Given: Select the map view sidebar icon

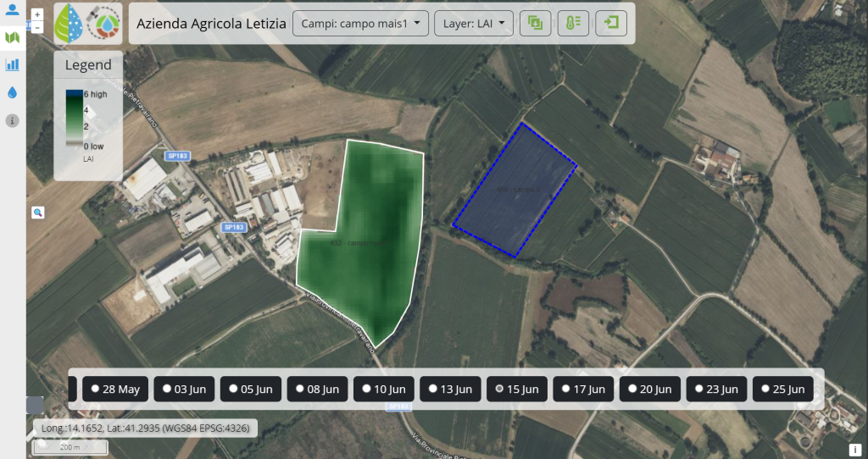Looking at the screenshot, I should click(x=12, y=37).
